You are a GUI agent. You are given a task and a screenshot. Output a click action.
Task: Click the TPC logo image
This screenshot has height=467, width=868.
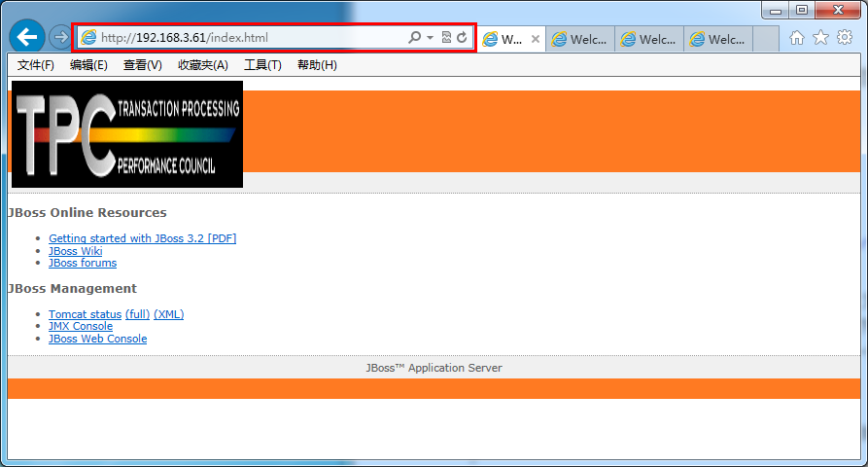click(127, 134)
